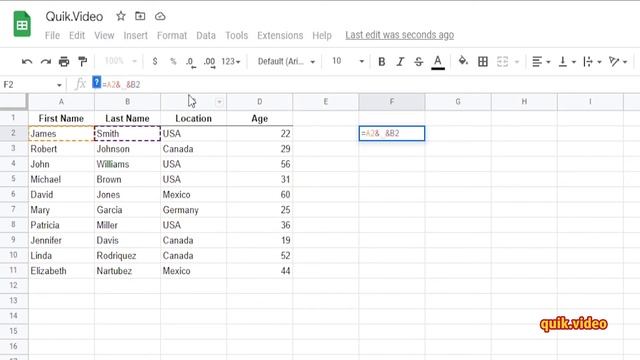640x360 pixels.
Task: Select the Paint format tool
Action: pyautogui.click(x=82, y=62)
